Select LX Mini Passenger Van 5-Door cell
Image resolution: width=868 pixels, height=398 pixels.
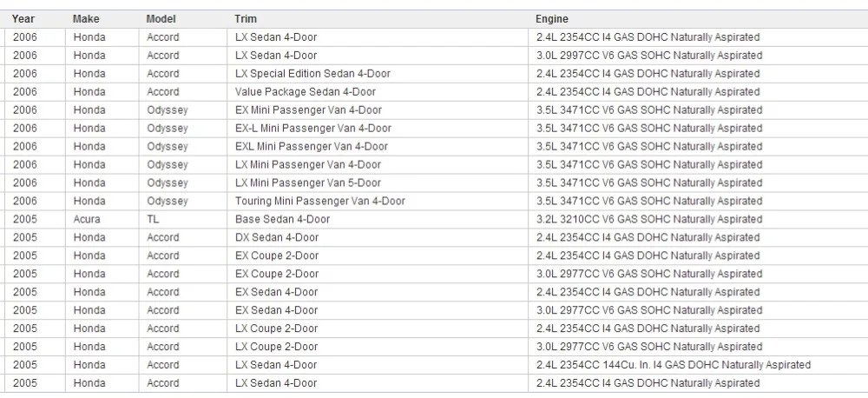308,183
